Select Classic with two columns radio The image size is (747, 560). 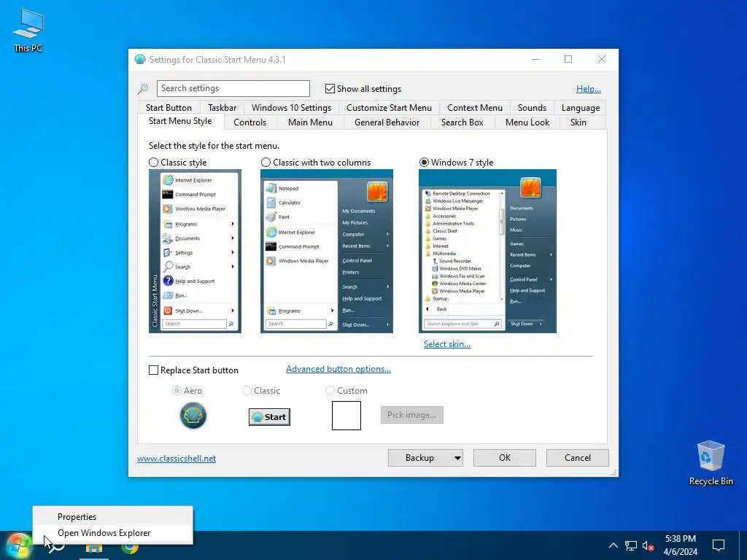coord(266,163)
